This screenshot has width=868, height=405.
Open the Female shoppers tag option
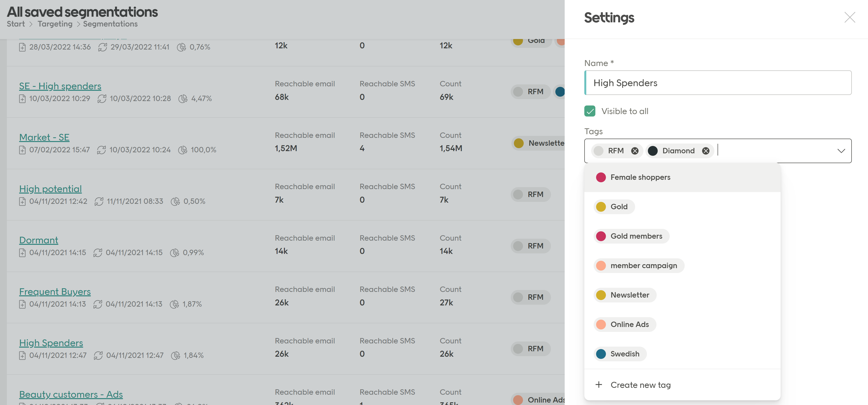[640, 177]
